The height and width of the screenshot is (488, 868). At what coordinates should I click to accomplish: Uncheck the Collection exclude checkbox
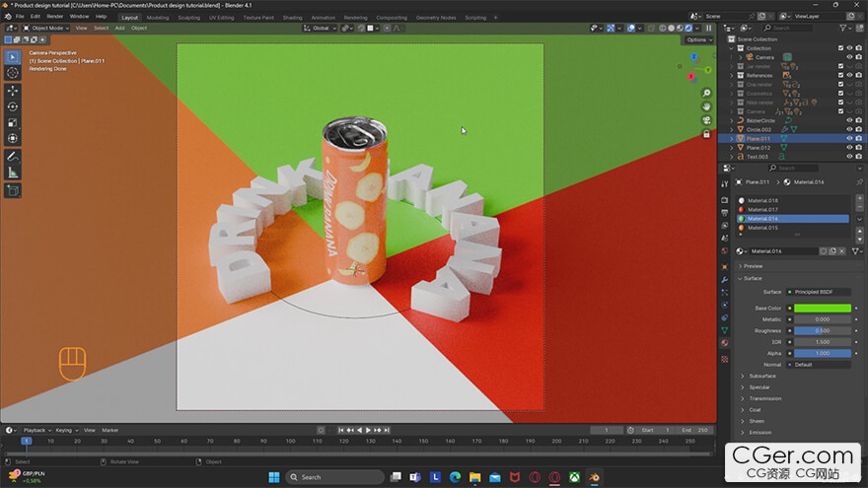point(840,48)
